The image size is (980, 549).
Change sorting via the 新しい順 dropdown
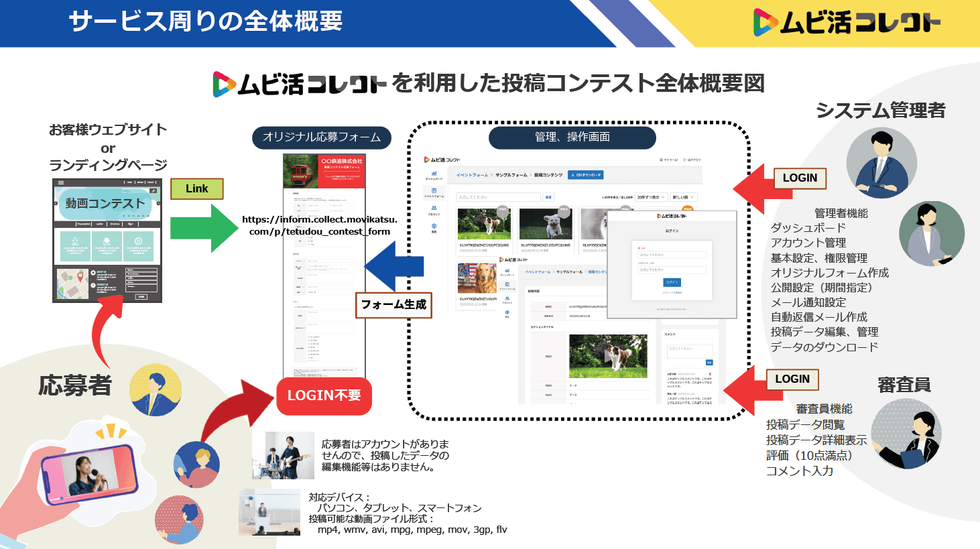click(x=683, y=197)
